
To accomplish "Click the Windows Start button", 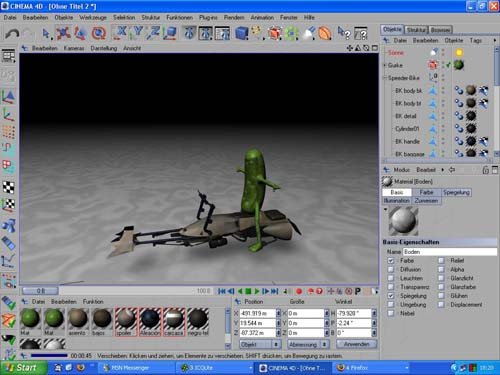I will [23, 368].
